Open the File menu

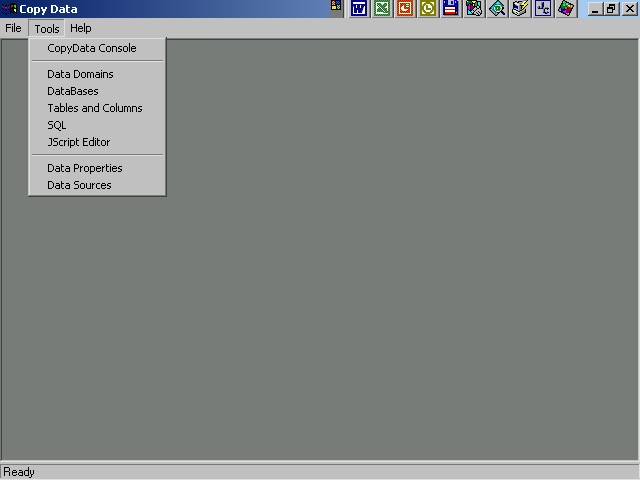pyautogui.click(x=13, y=28)
